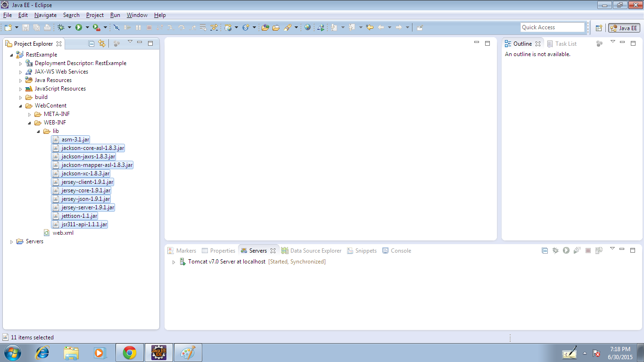
Task: Toggle Link with Editor in Project Explorer
Action: (102, 44)
